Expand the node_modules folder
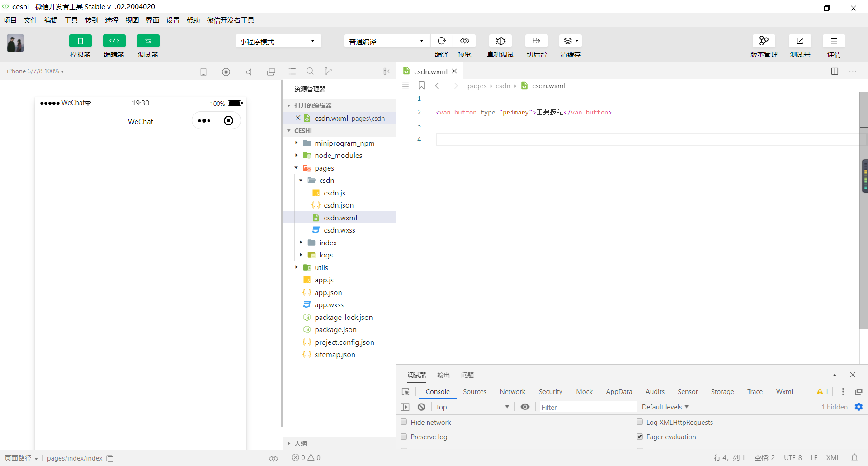This screenshot has width=868, height=466. pos(339,155)
